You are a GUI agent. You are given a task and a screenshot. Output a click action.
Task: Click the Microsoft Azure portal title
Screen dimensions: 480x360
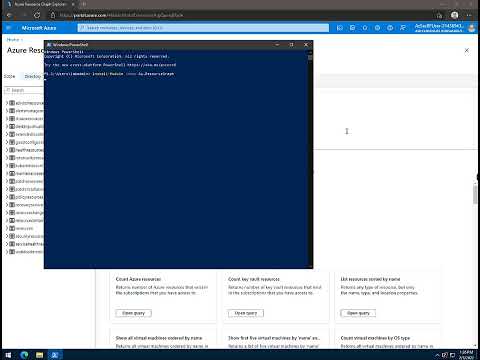pos(39,28)
